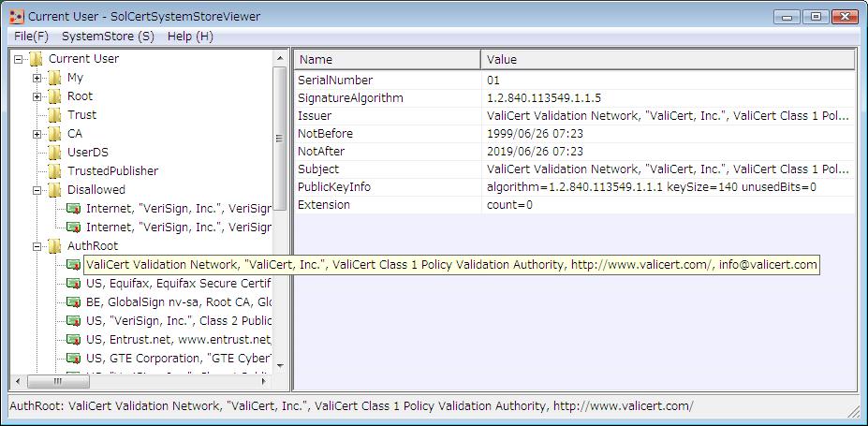Select the US, Equifax Secure Certificate entry

click(178, 284)
